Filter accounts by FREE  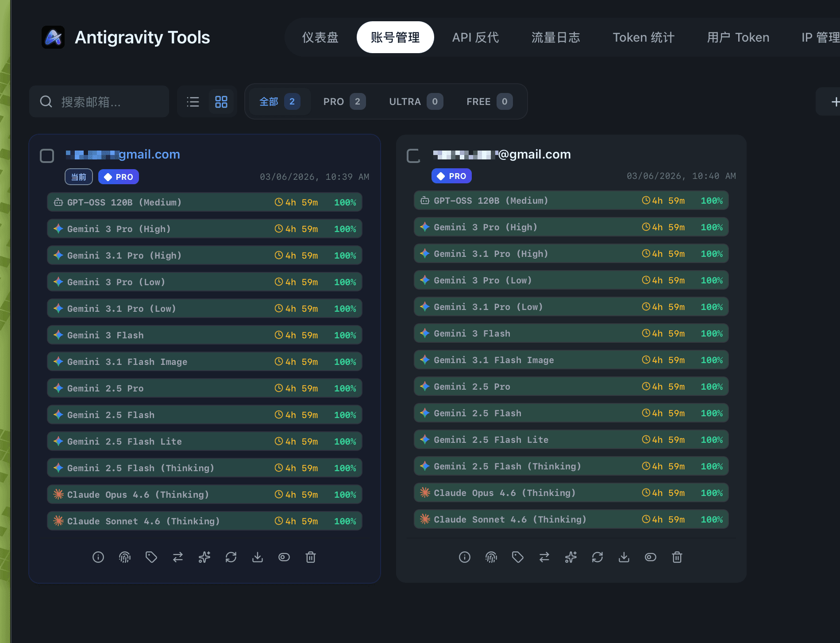tap(489, 102)
